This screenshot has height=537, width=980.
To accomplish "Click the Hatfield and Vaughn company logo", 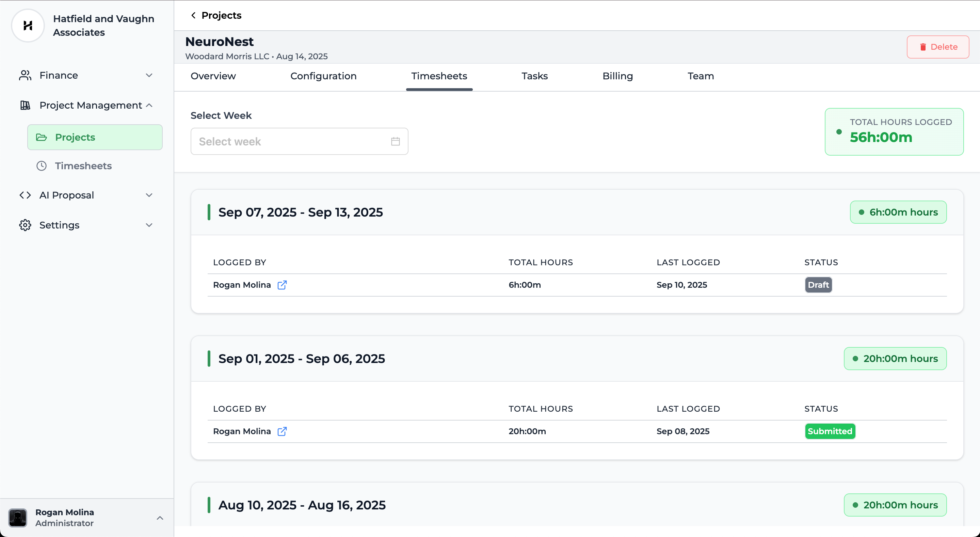I will [28, 26].
